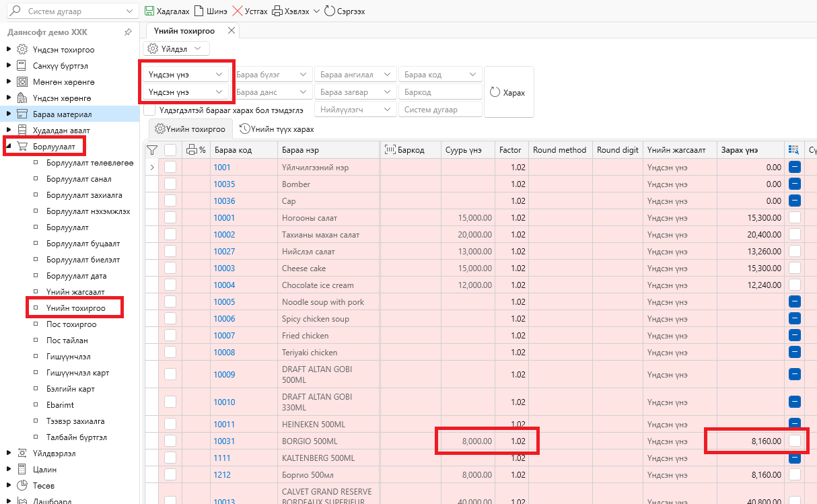Click the Хадгалах save icon

click(149, 11)
